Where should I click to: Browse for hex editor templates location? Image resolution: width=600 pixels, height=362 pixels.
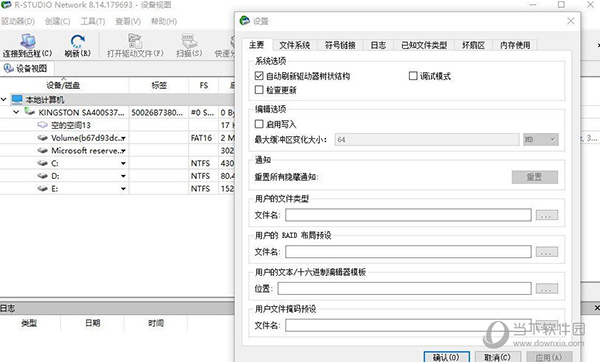[x=546, y=289]
